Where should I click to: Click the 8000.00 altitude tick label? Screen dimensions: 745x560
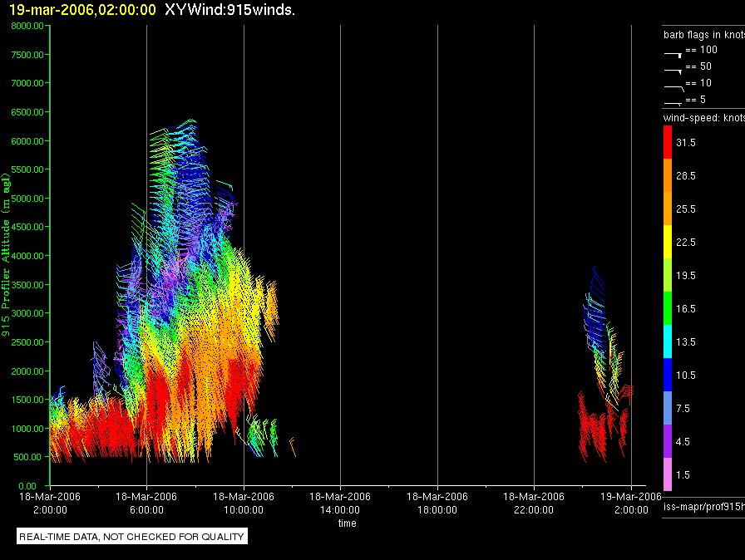pyautogui.click(x=27, y=26)
